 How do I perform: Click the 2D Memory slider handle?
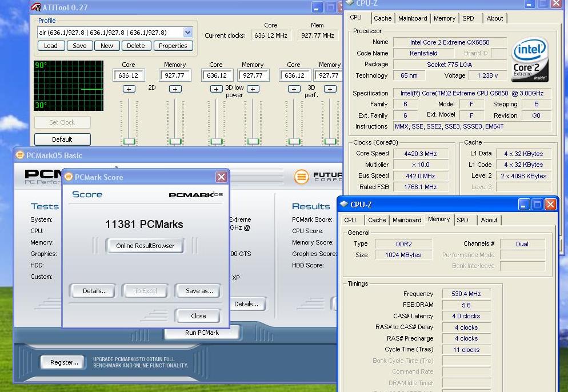click(x=175, y=141)
